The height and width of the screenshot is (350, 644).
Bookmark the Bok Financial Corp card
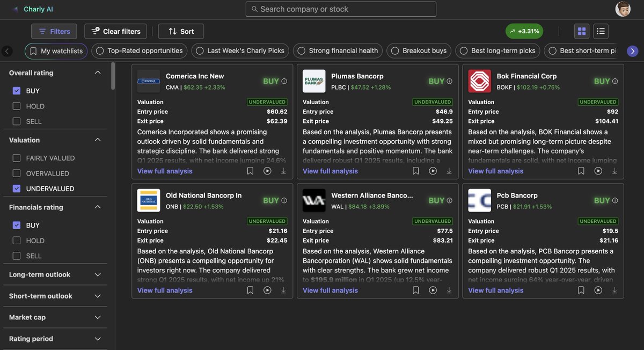581,171
